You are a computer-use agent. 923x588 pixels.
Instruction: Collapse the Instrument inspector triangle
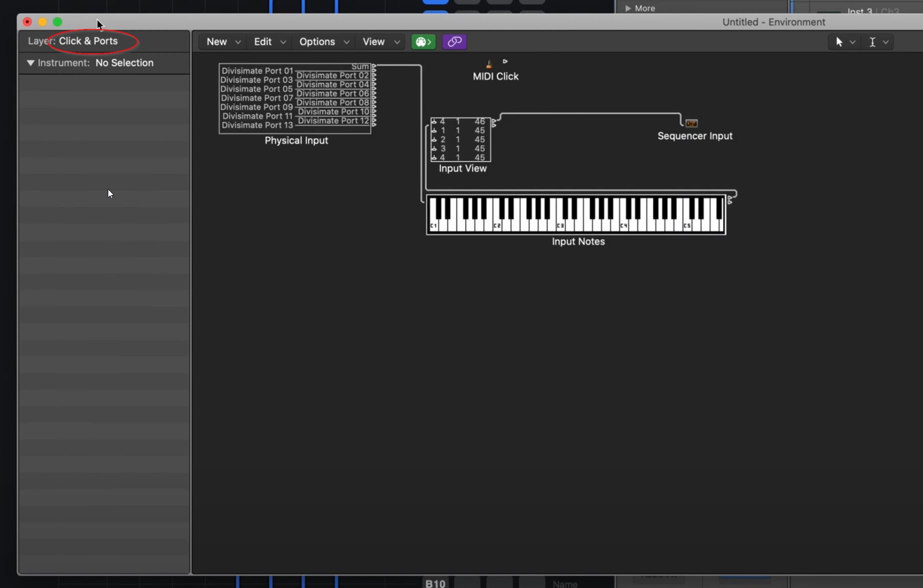31,63
